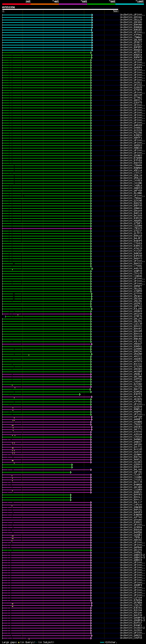
Task: Click the UniRef100_Q6CUT6 label
Action: 131,550
